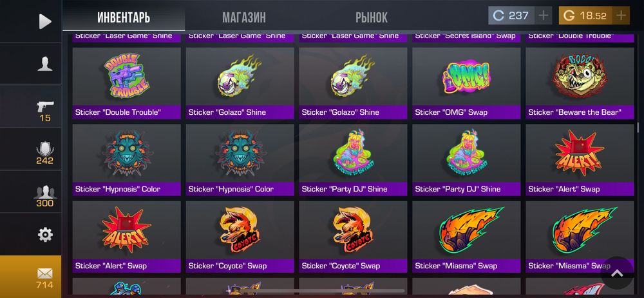Open the settings gear icon
The height and width of the screenshot is (298, 644).
click(x=45, y=235)
